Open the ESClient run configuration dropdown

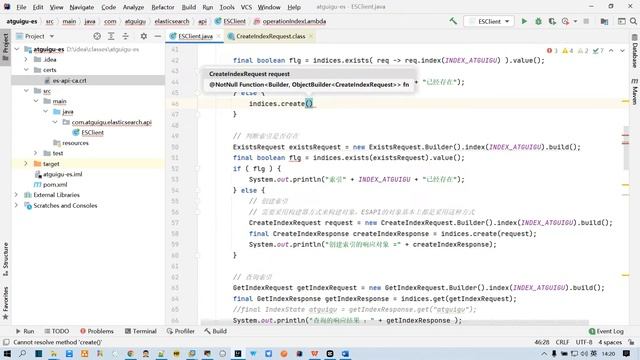(489, 21)
